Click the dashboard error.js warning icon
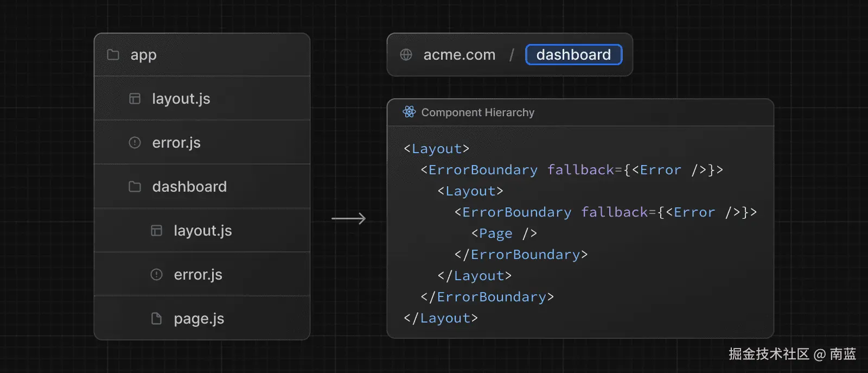The image size is (868, 373). click(156, 275)
